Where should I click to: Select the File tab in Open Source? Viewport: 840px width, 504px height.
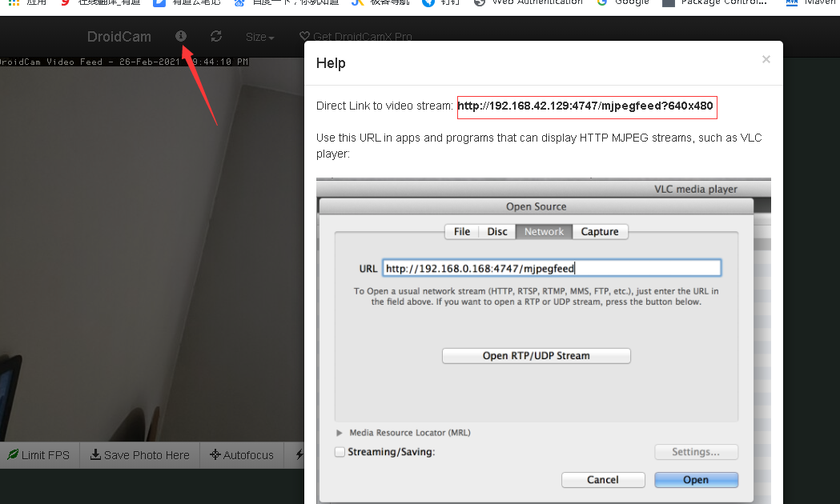pyautogui.click(x=462, y=232)
